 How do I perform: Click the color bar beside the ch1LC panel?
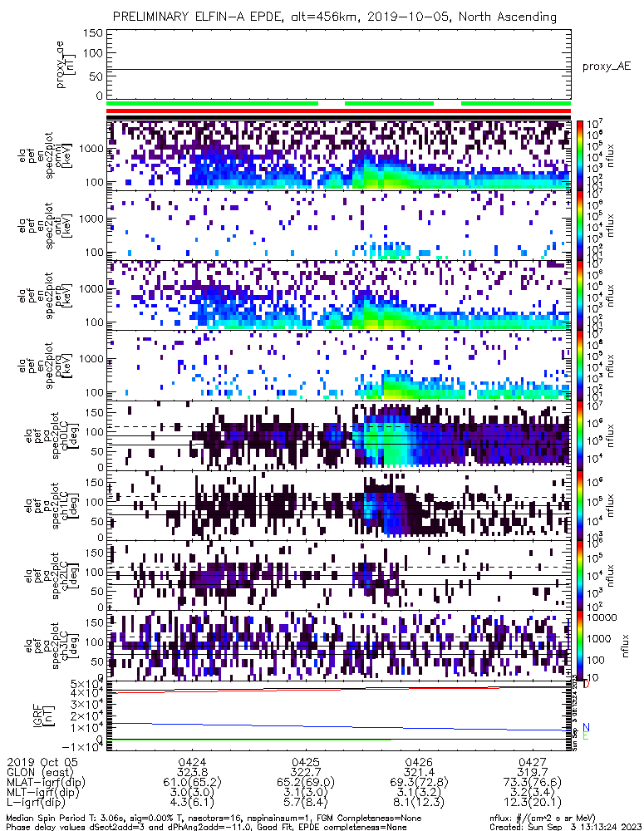pos(580,505)
